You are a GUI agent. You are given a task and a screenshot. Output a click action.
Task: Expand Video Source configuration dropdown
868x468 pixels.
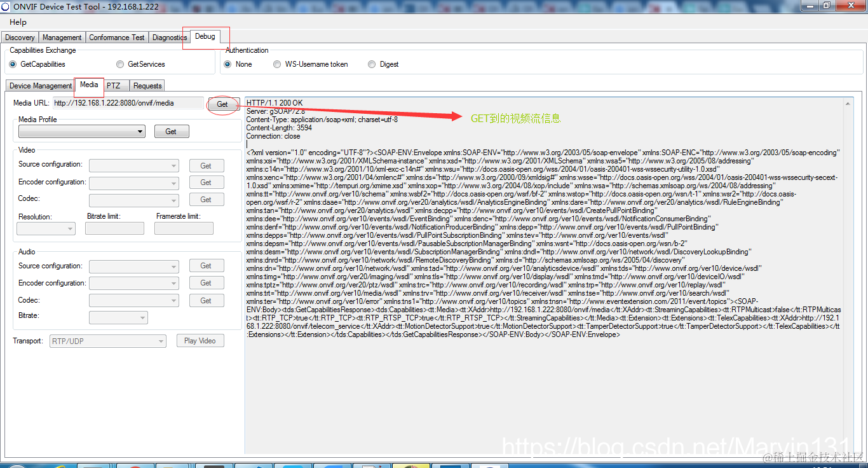tap(134, 165)
